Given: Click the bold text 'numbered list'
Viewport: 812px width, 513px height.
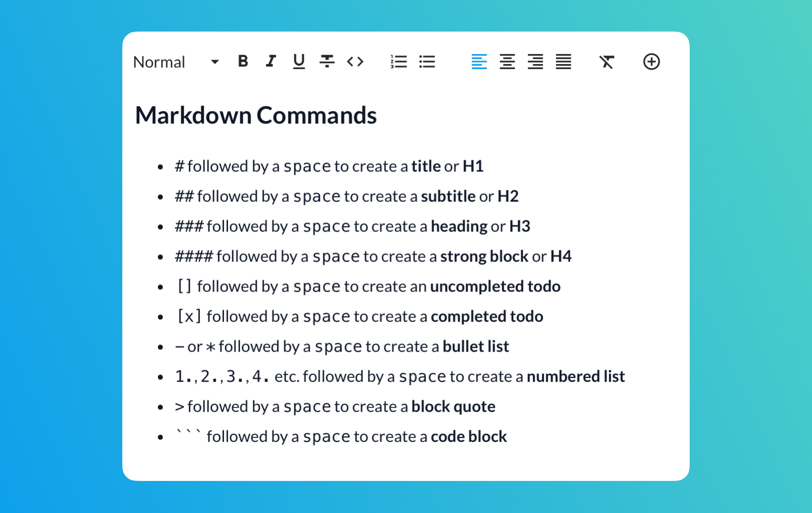Looking at the screenshot, I should click(x=576, y=377).
